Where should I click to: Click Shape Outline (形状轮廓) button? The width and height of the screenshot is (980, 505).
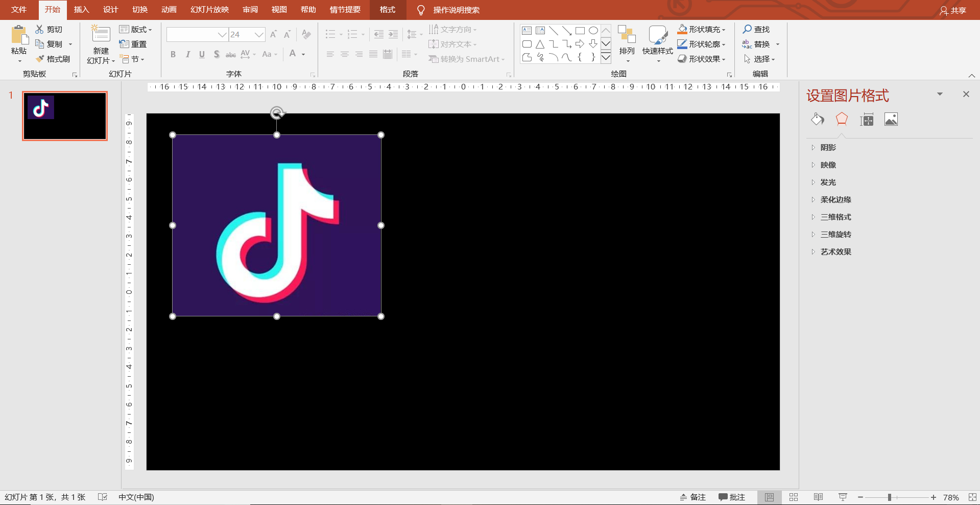pyautogui.click(x=702, y=44)
